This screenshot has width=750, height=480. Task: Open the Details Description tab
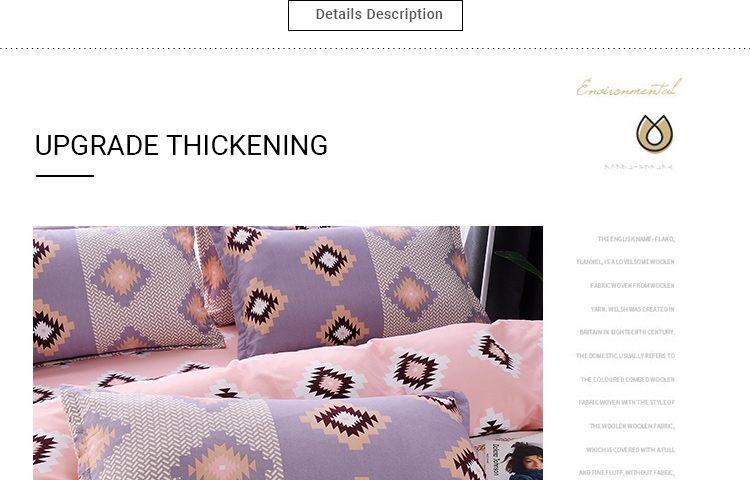(x=375, y=15)
